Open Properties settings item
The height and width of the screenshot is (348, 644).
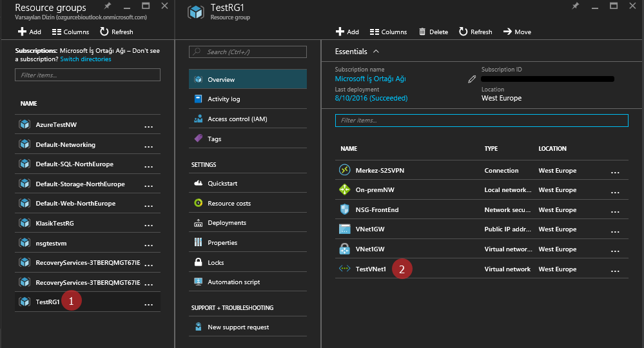click(248, 242)
